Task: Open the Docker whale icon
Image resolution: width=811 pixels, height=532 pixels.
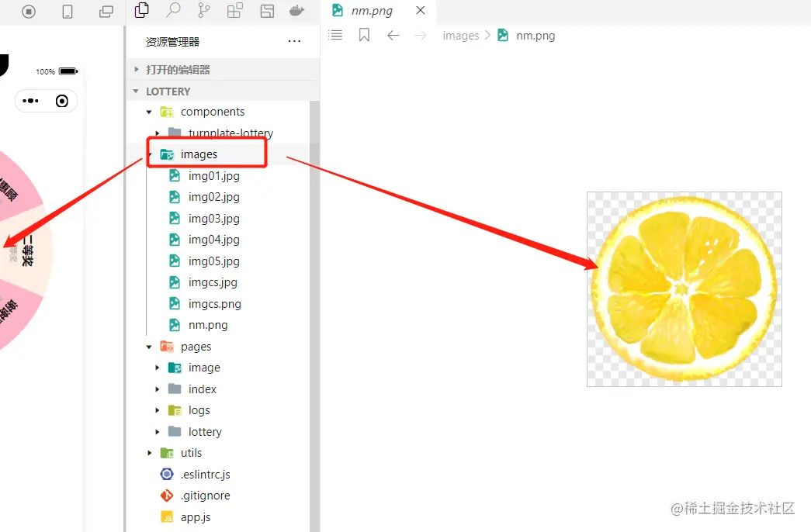Action: pyautogui.click(x=297, y=10)
